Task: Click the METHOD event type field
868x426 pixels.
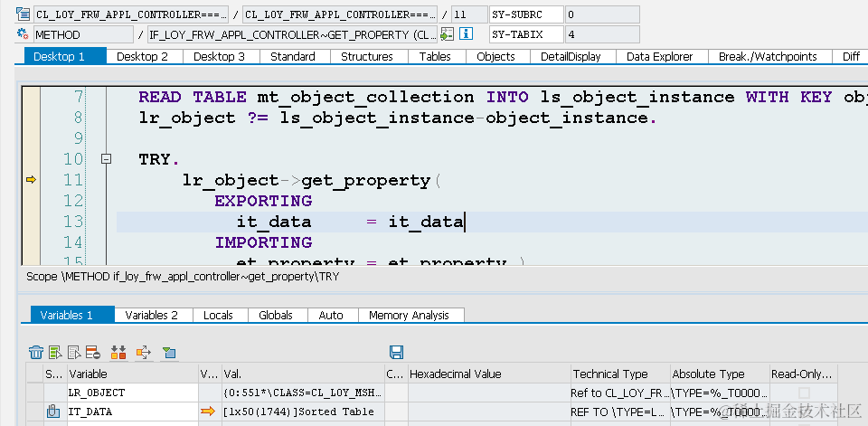Action: 83,34
